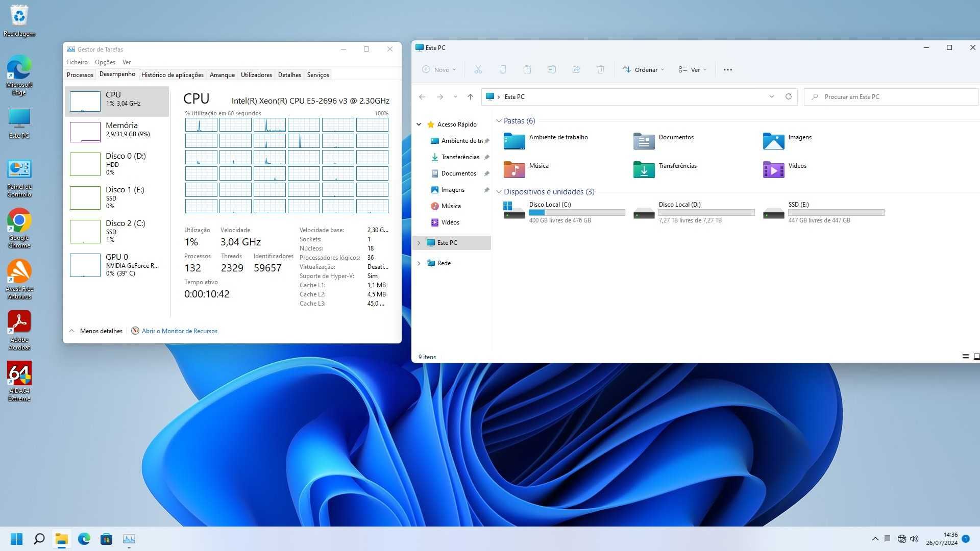The height and width of the screenshot is (551, 980).
Task: Open Microsoft Store from the taskbar
Action: [106, 539]
